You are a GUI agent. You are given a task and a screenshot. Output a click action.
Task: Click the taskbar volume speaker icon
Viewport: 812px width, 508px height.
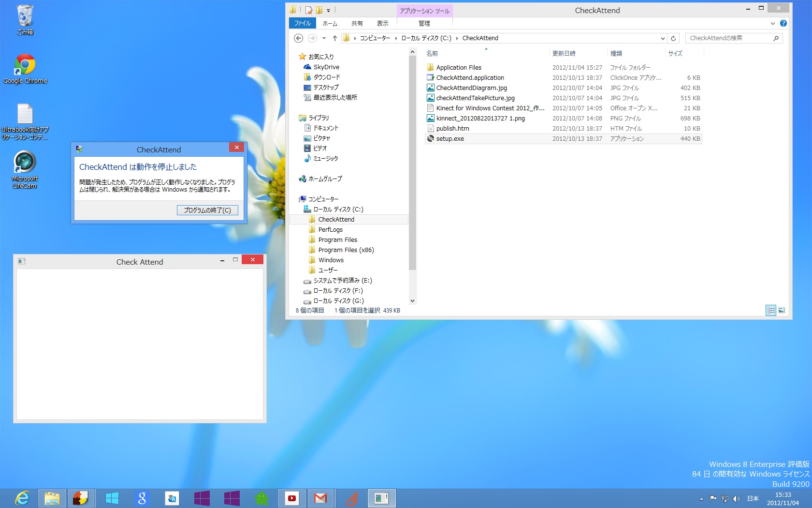[x=737, y=499]
